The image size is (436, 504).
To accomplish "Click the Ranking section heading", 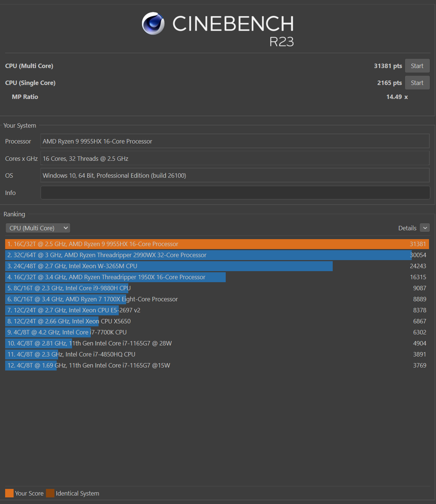I will (14, 214).
